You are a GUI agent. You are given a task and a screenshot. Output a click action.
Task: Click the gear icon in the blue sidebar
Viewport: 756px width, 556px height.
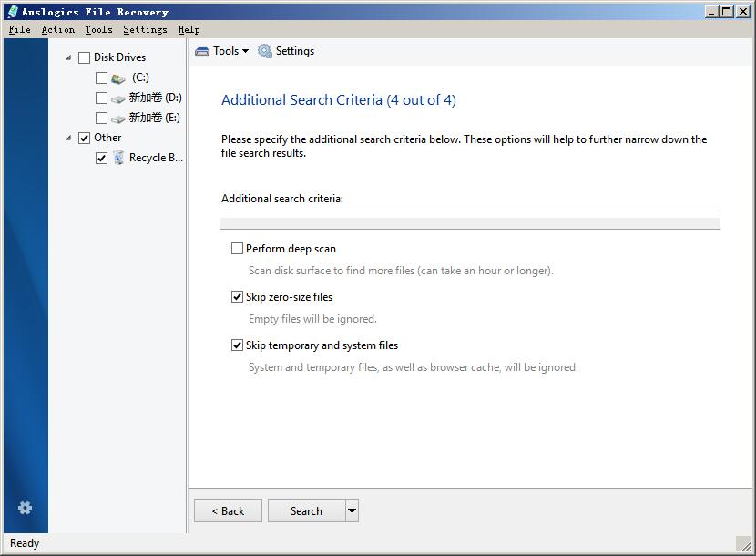coord(25,508)
